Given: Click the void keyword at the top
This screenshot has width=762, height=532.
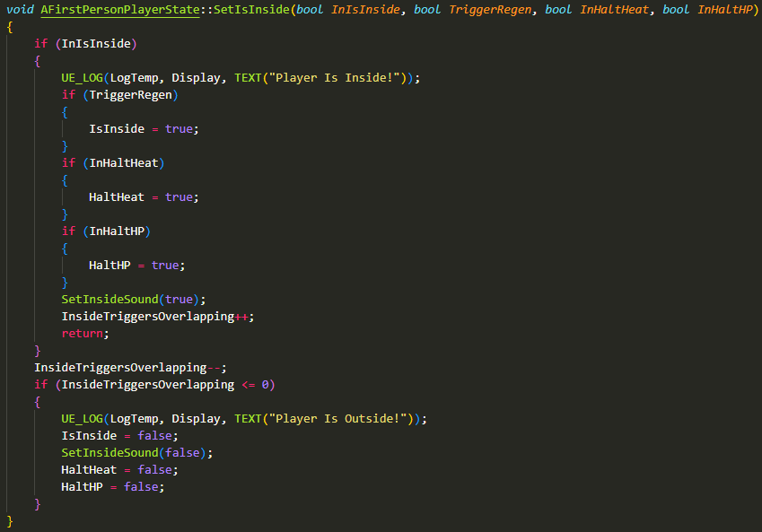Looking at the screenshot, I should click(x=21, y=9).
